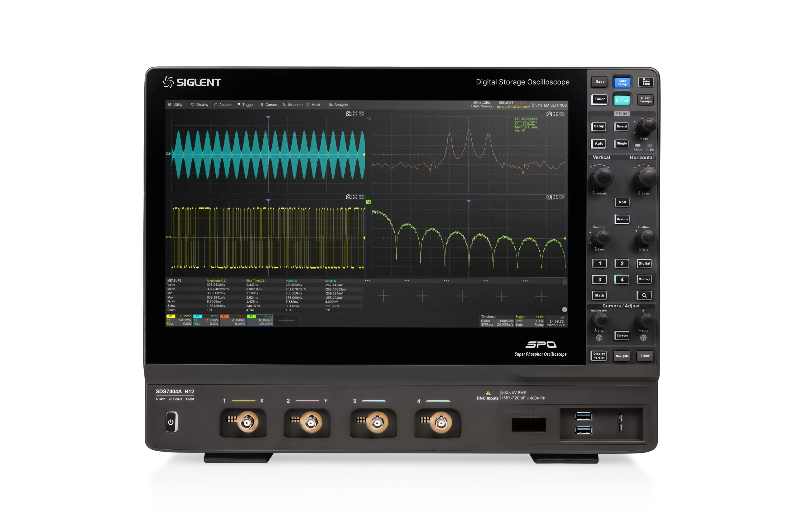Open the Trigger descriptor box

530,321
